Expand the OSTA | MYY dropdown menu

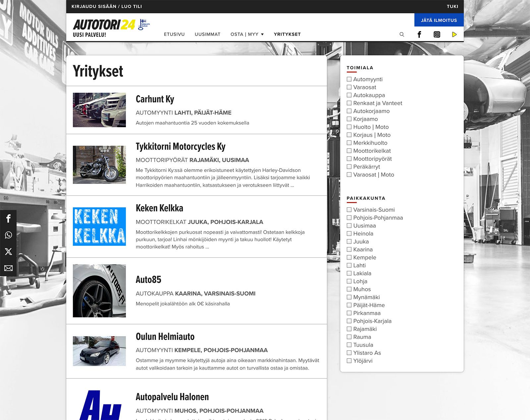[x=247, y=34]
